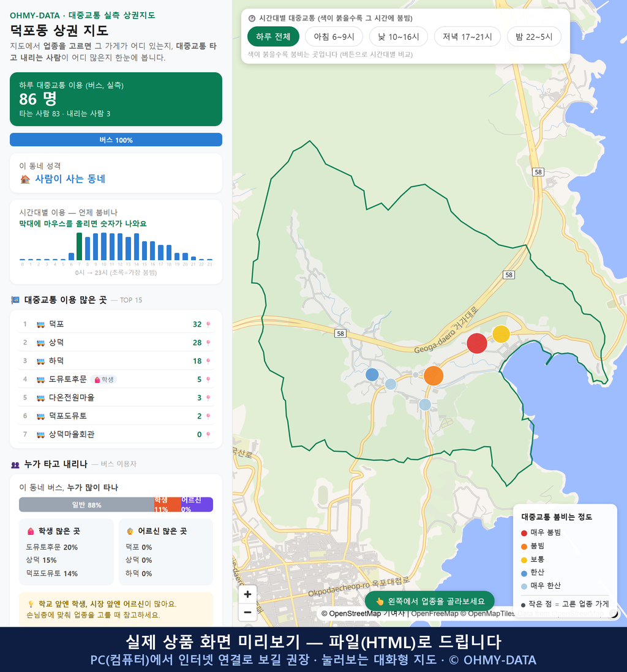The height and width of the screenshot is (672, 627).
Task: Click the orange busy marker on the map
Action: tap(434, 376)
